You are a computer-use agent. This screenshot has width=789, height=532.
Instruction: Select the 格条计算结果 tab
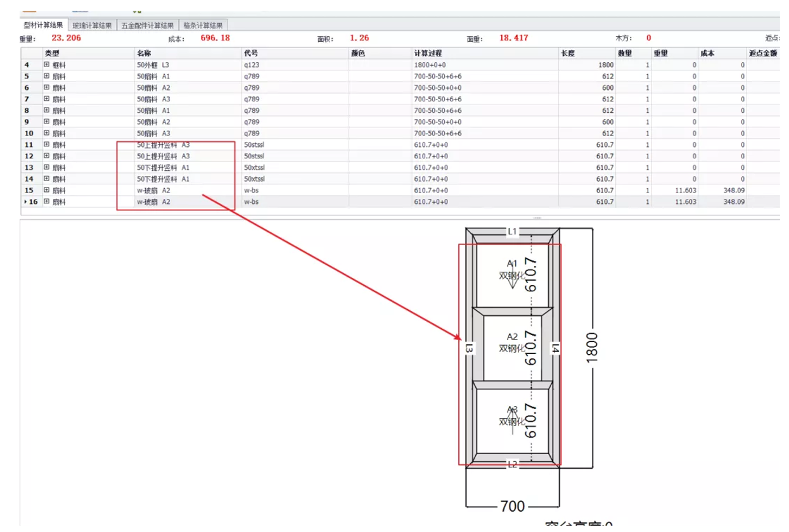tap(203, 25)
